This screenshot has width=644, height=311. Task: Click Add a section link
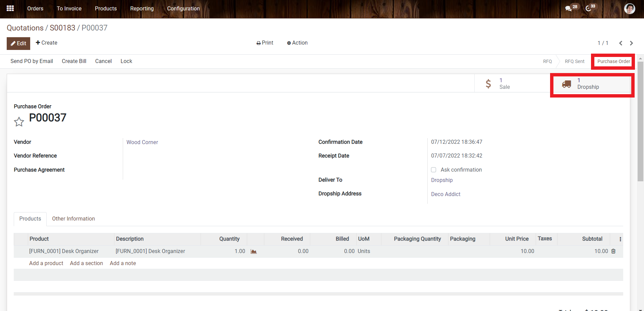[x=87, y=263]
